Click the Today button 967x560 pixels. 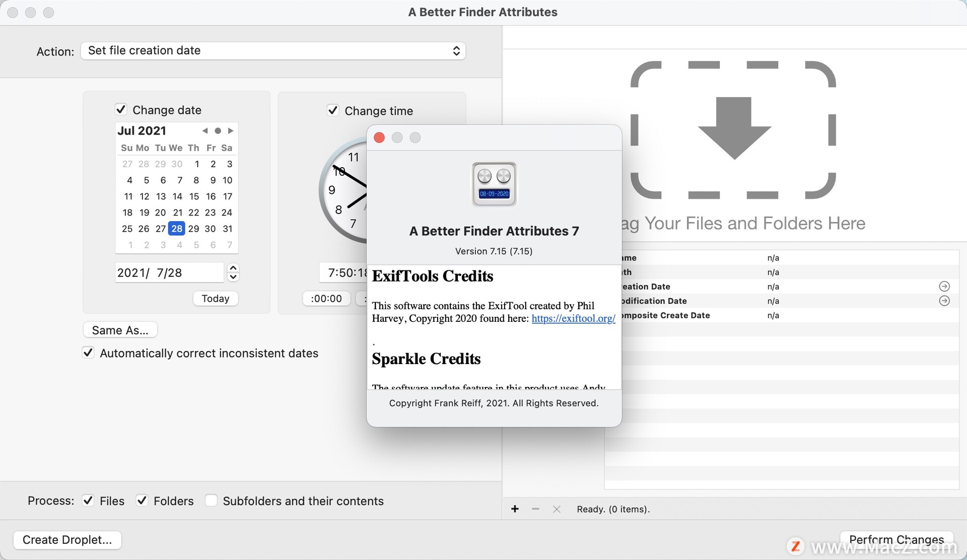tap(216, 298)
